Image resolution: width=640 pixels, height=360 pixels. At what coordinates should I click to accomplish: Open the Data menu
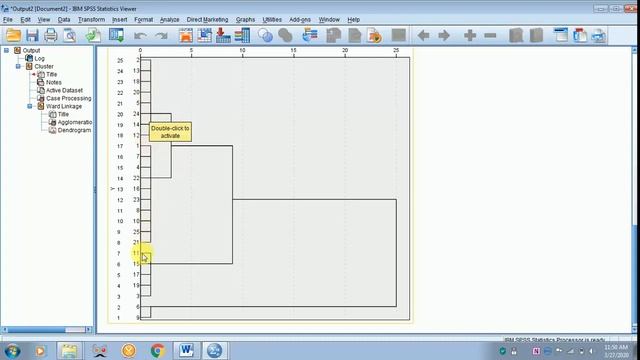tap(64, 20)
